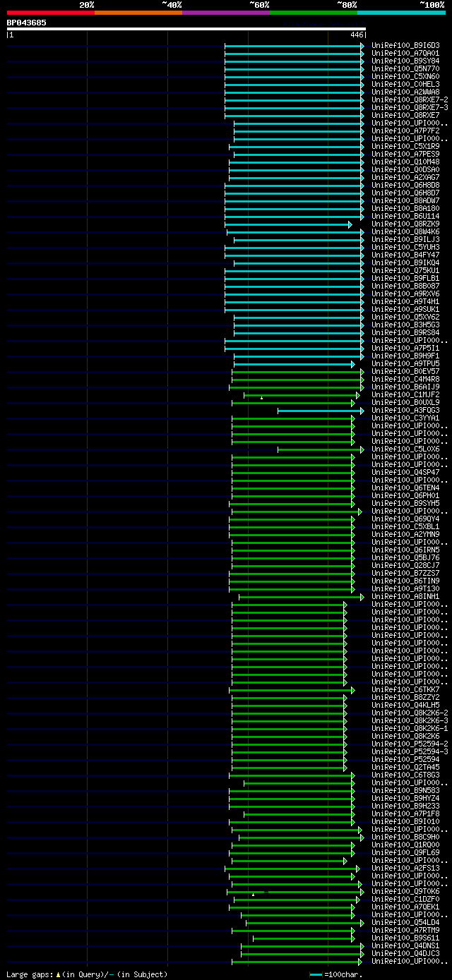The image size is (452, 980).
Task: Select the UniRef100_Q5XV62 label
Action: pyautogui.click(x=405, y=317)
